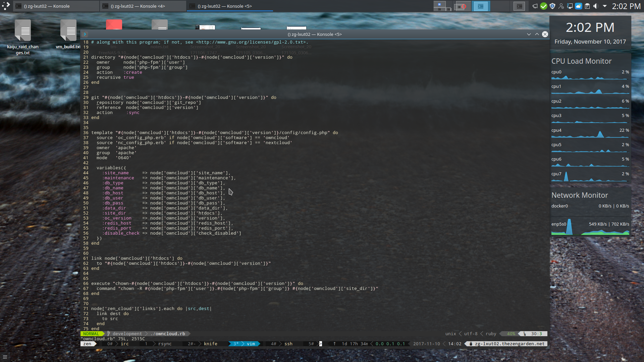Click the ':sync' action on line 32

click(x=132, y=113)
